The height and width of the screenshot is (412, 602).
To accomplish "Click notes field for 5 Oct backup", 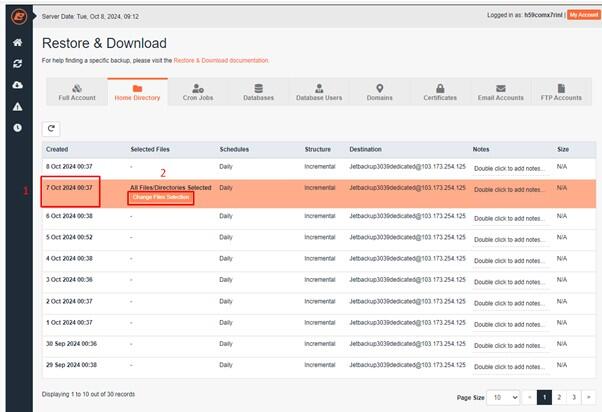I will (x=510, y=240).
